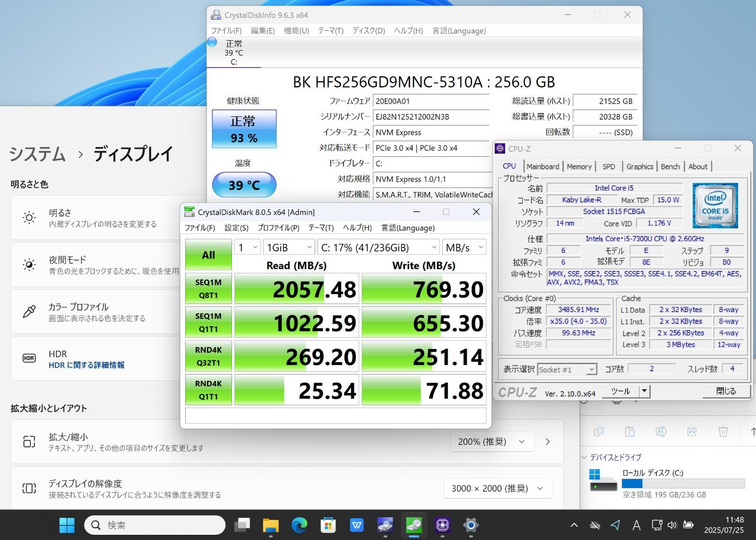This screenshot has height=540, width=756.
Task: Click the Rename icon in the Explorer toolbar
Action: (661, 431)
